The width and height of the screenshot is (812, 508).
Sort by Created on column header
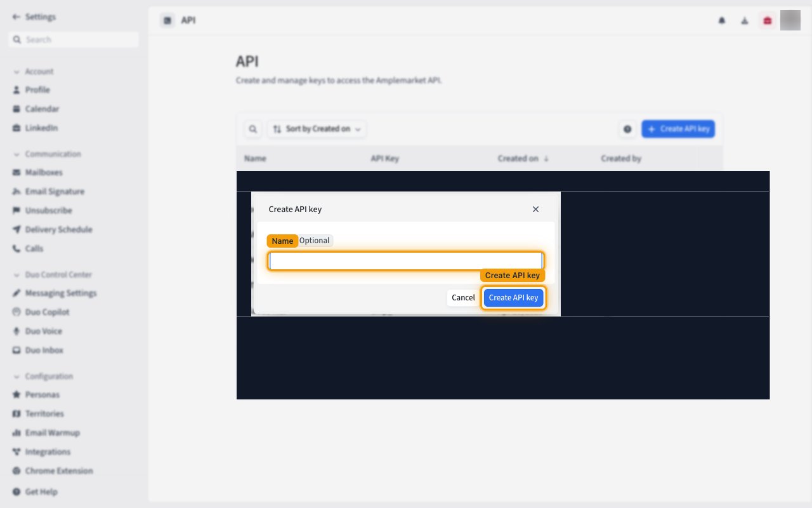[523, 159]
